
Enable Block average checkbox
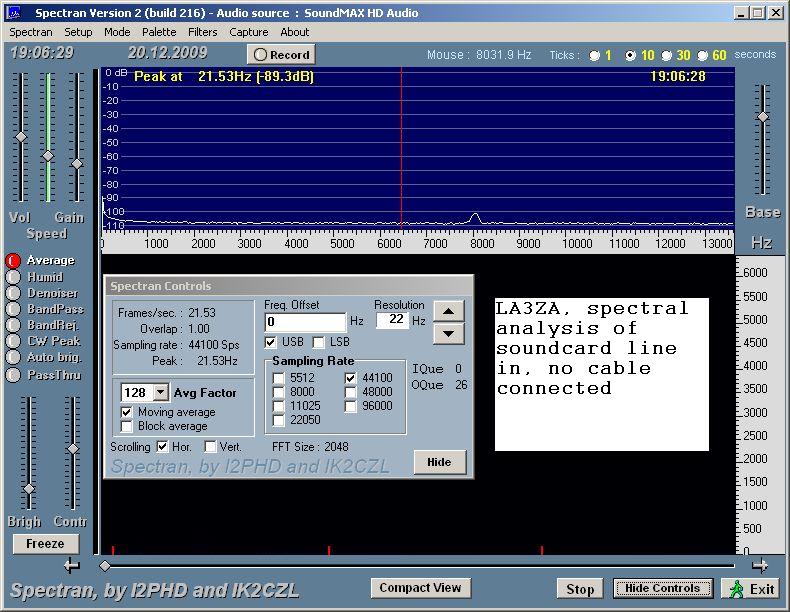pos(127,426)
